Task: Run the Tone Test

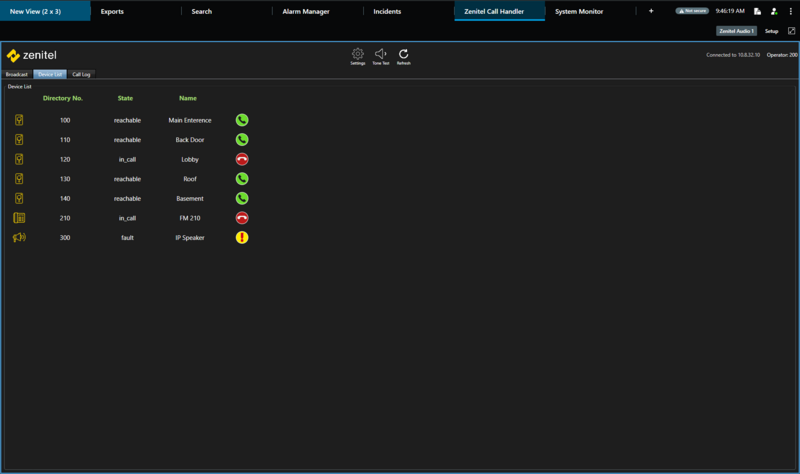Action: pos(380,56)
